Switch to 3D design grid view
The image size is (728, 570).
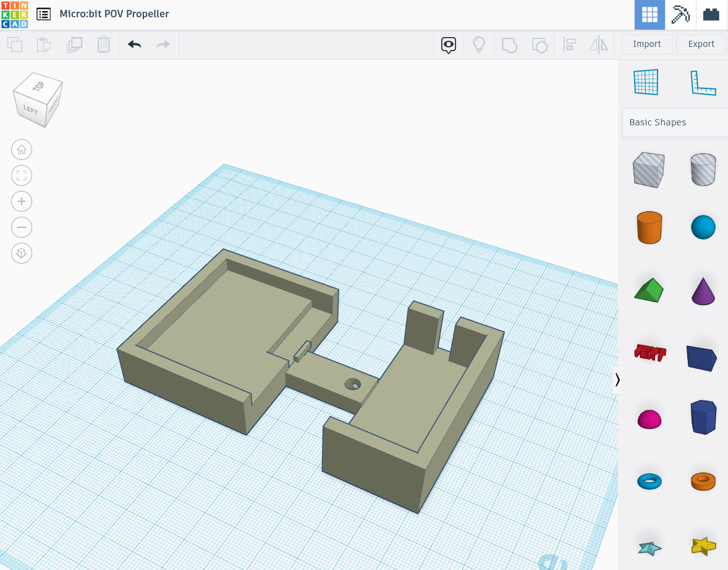click(x=650, y=14)
